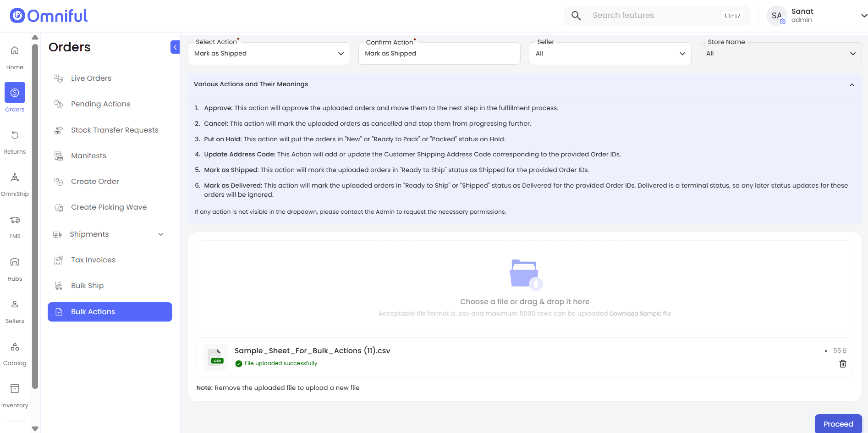Open the Store Name dropdown
Viewport: 868px width, 433px height.
[x=780, y=54]
